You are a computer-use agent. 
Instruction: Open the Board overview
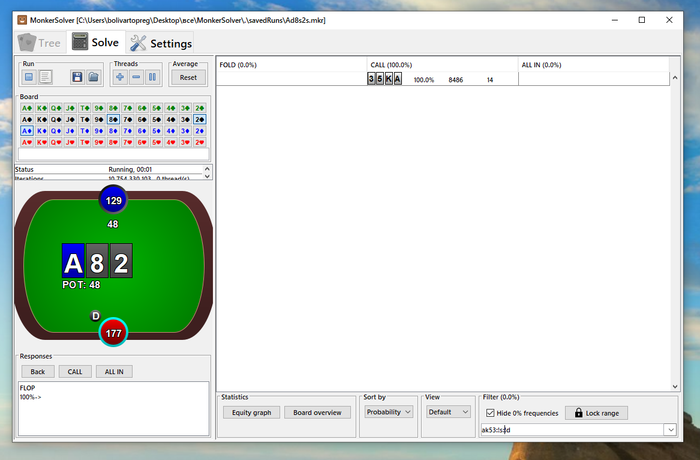click(x=317, y=413)
